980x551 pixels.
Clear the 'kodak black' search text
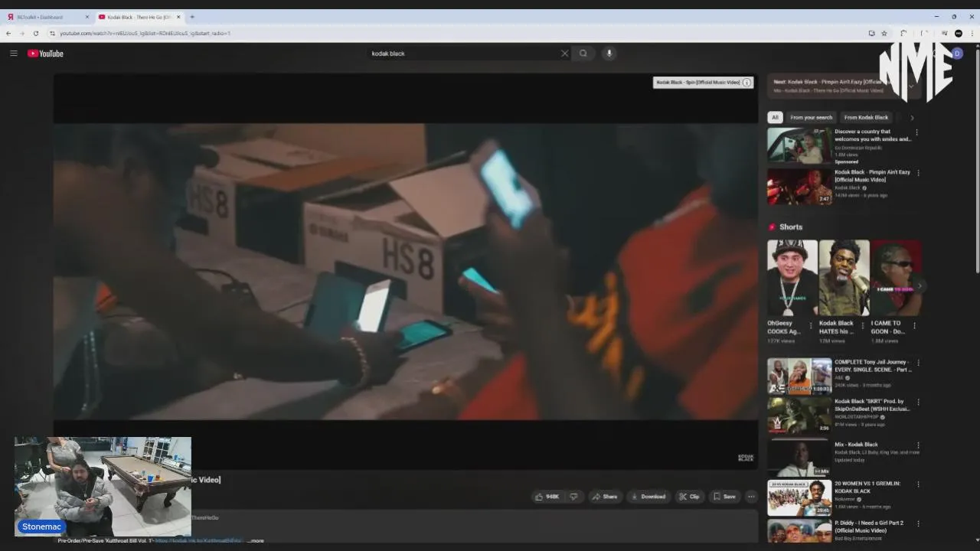click(x=565, y=54)
